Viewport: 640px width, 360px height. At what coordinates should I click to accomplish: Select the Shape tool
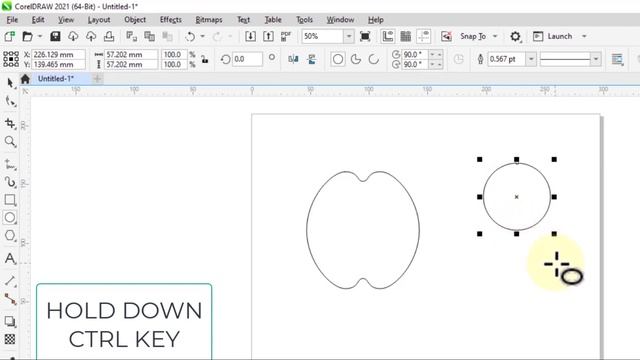tap(10, 101)
